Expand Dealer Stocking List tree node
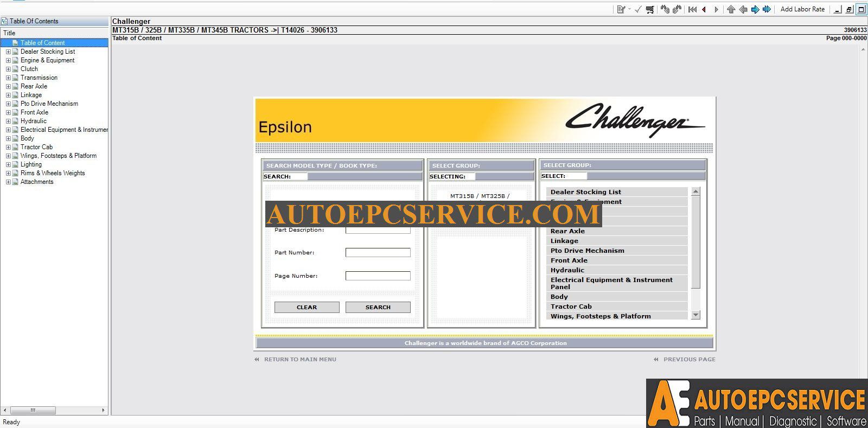This screenshot has width=868, height=428. [8, 52]
